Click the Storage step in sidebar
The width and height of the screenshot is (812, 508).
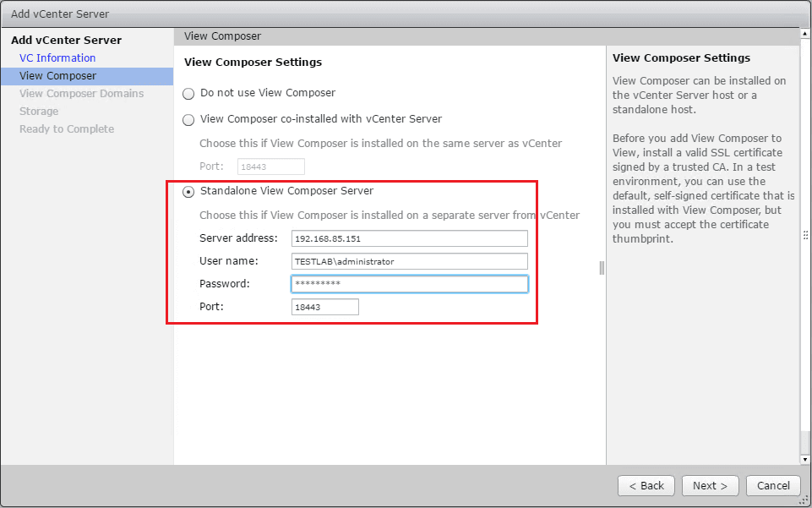(39, 112)
